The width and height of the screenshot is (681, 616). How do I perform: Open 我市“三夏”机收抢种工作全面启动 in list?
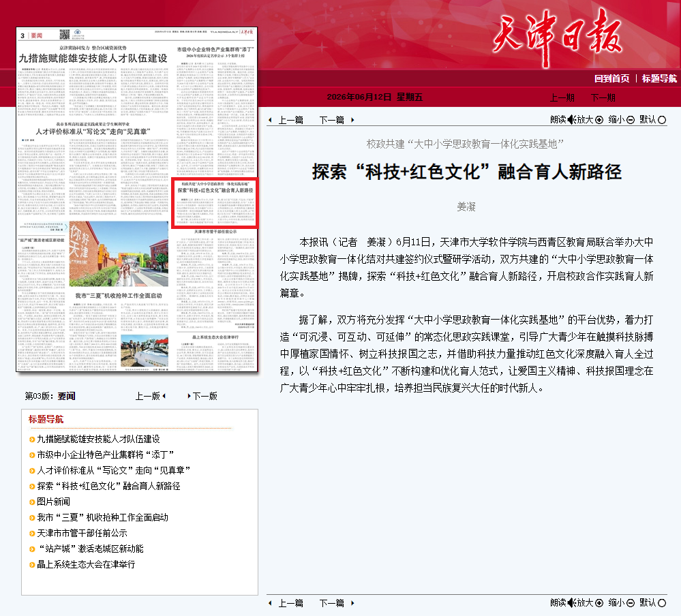(x=102, y=517)
